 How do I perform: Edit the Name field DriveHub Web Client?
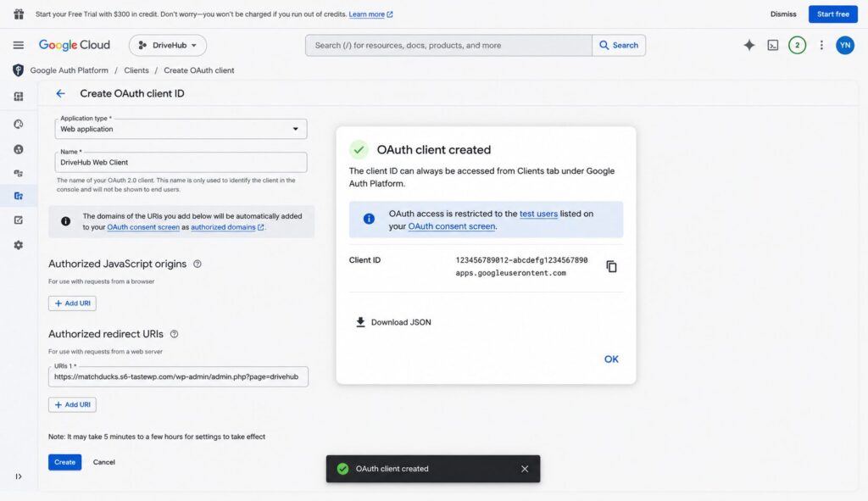click(181, 162)
